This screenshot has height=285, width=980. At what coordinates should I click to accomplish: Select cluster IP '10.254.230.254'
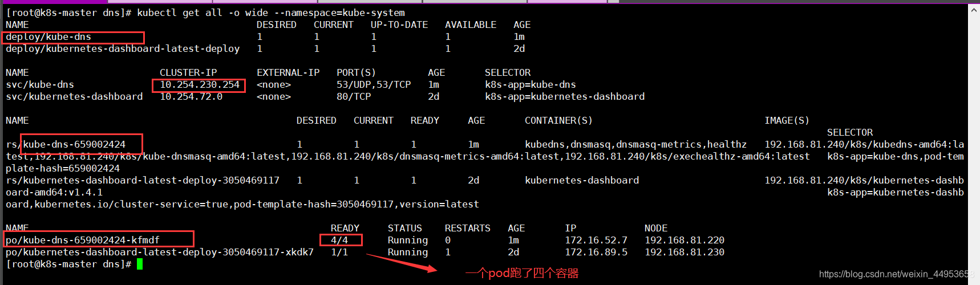coord(200,84)
